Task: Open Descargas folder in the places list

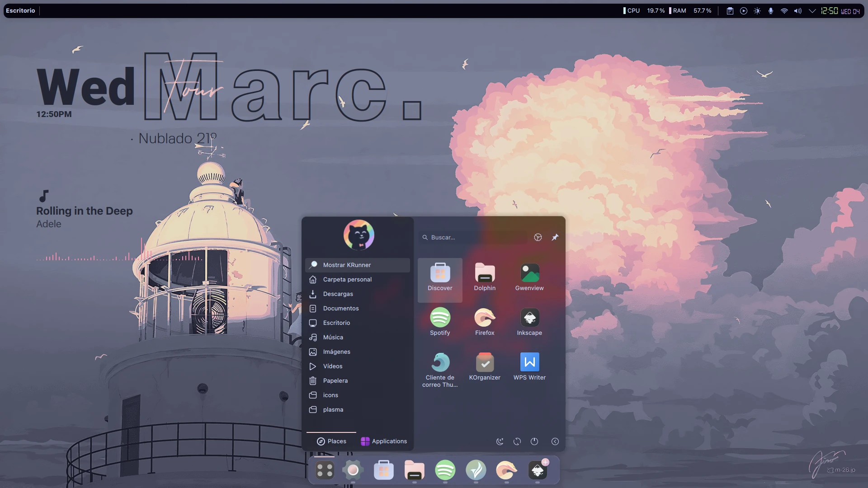Action: pos(338,294)
